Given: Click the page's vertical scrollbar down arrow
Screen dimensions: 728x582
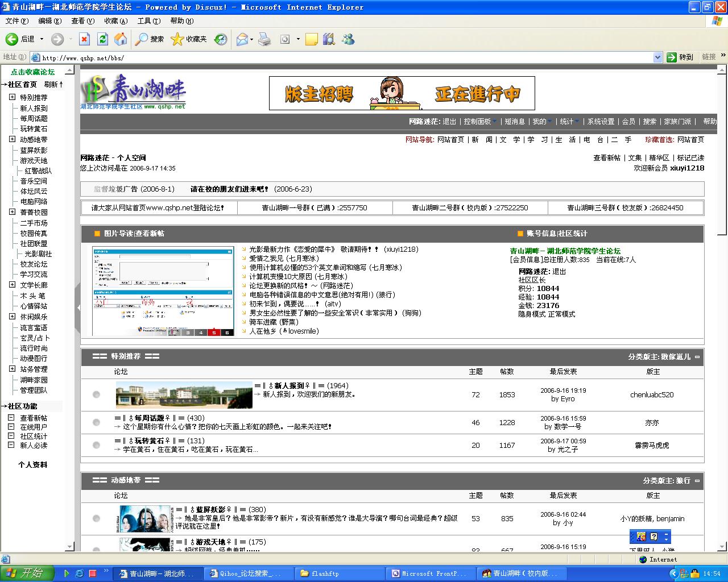Looking at the screenshot, I should (x=722, y=546).
